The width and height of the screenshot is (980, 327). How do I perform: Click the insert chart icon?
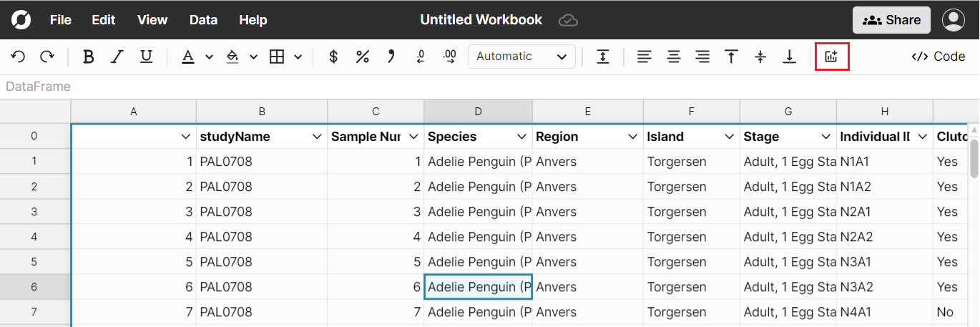tap(831, 57)
